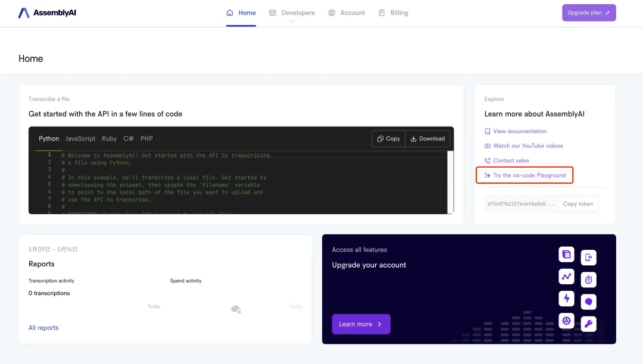This screenshot has height=364, width=643.
Task: Click the YouTube video play icon
Action: 487,146
